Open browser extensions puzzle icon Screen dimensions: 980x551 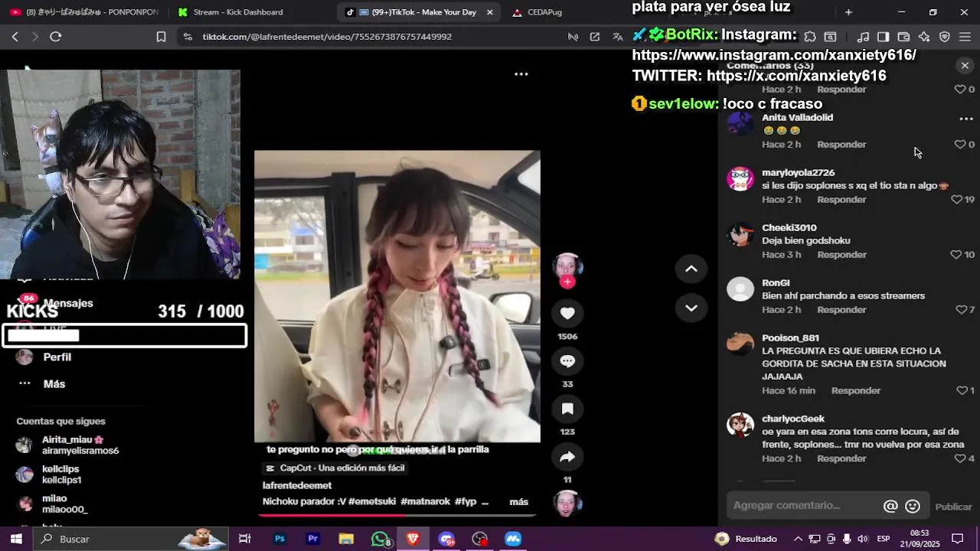810,37
